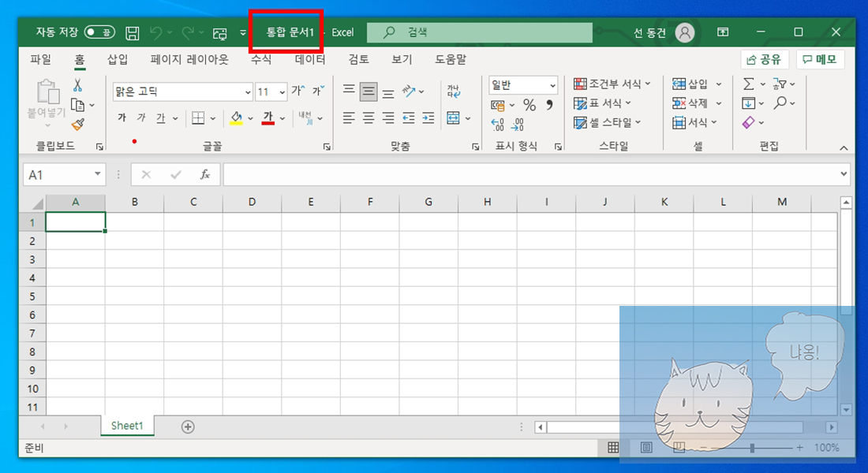Click the Comma Style icon
Viewport: 868px width, 473px height.
[x=549, y=105]
